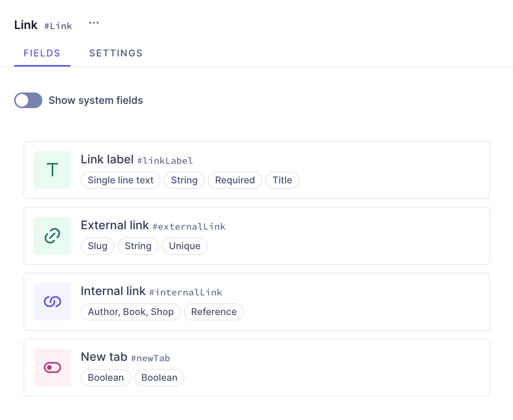Click the Unique badge on External link
The width and height of the screenshot is (513, 420).
[184, 246]
